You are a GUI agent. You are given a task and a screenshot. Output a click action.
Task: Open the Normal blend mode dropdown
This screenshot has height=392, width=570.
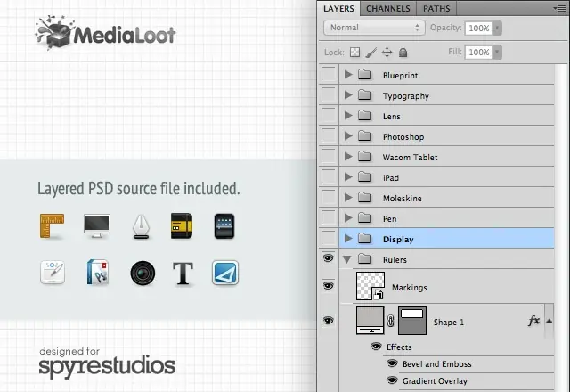coord(374,28)
